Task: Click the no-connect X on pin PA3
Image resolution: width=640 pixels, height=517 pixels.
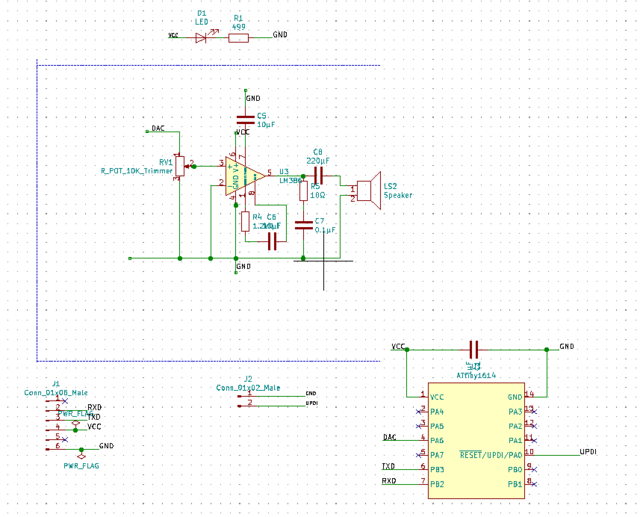Action: [534, 412]
